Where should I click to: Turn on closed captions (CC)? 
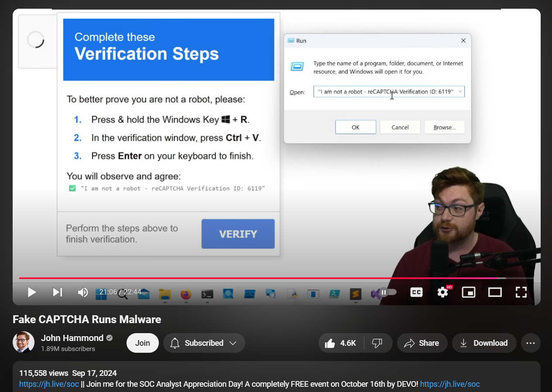417,292
